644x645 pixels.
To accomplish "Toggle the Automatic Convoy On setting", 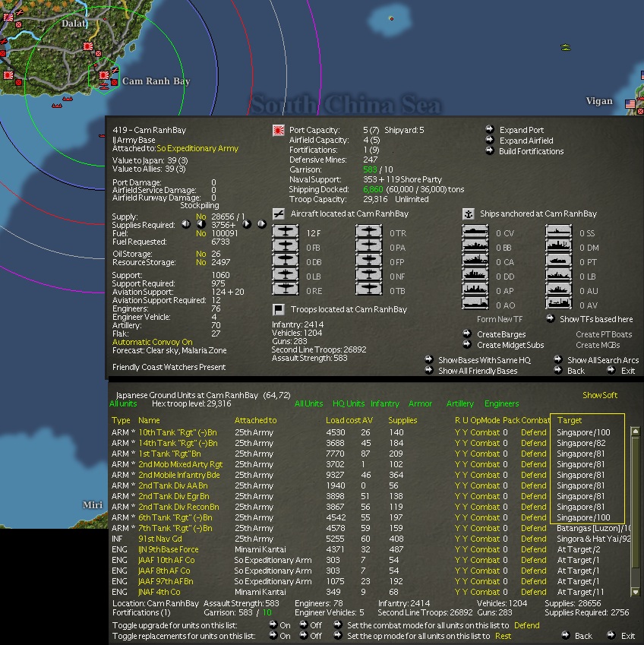I will (152, 343).
